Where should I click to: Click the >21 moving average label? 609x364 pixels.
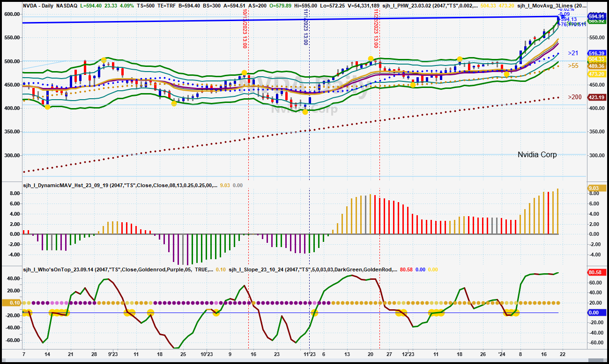click(x=573, y=53)
